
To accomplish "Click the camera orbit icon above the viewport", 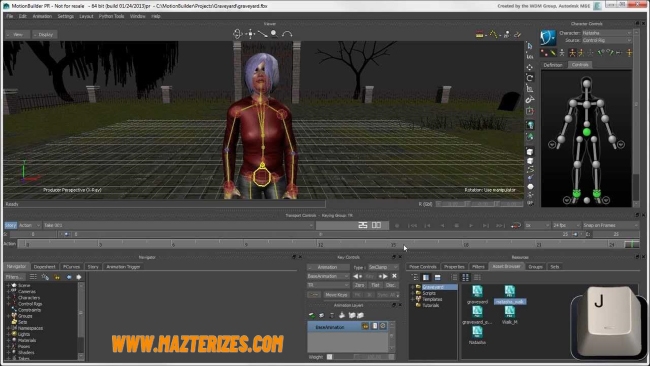I will click(x=238, y=34).
